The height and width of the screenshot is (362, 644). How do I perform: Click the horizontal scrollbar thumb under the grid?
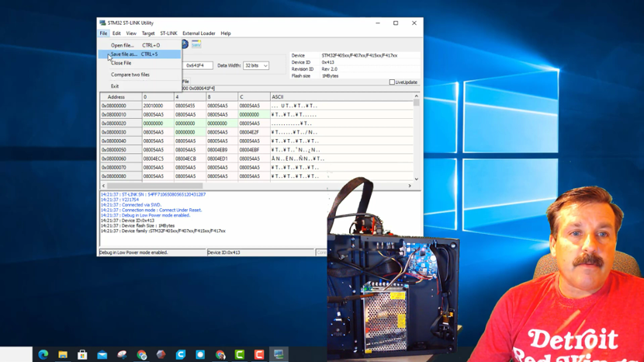pos(155,186)
